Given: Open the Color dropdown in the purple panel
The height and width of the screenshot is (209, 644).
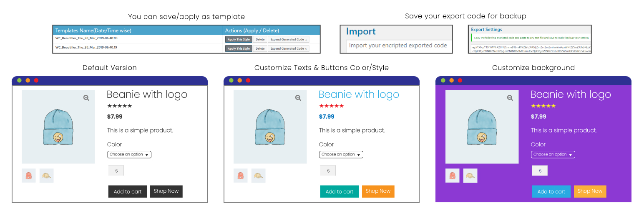Looking at the screenshot, I should coord(553,155).
